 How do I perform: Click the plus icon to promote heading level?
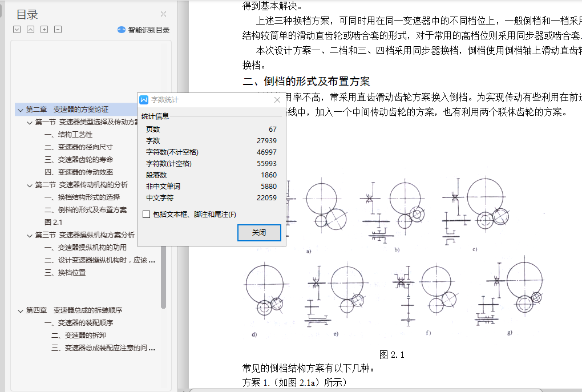tap(44, 29)
